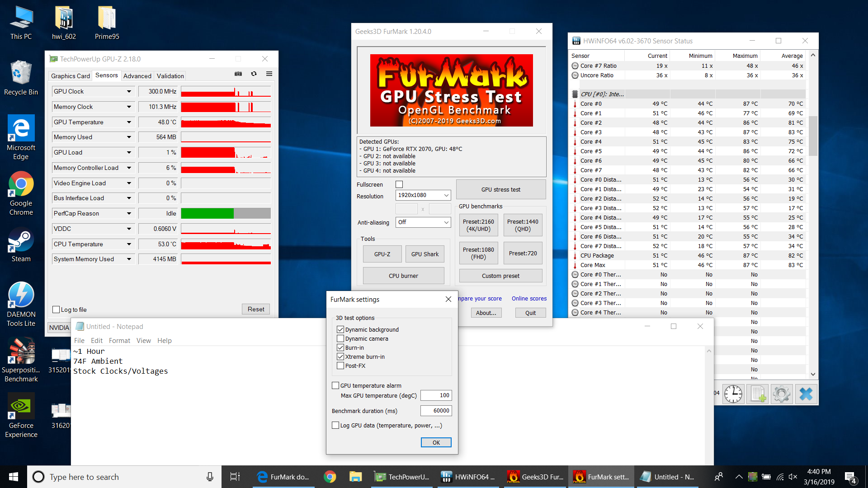Viewport: 868px width, 488px height.
Task: Open VDDC sensor dropdown arrow
Action: 129,229
